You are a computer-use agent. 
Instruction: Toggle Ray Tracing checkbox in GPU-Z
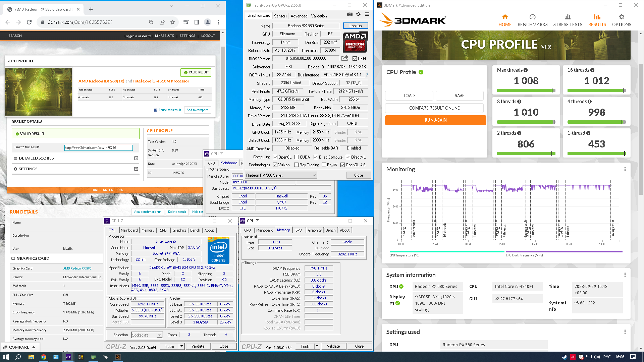click(296, 165)
